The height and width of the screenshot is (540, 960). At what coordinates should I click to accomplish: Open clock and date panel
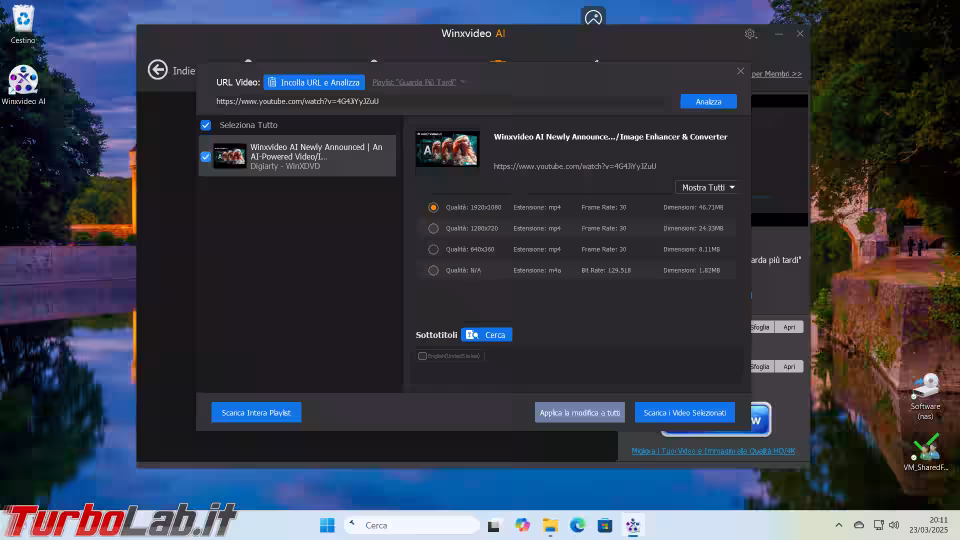point(928,525)
